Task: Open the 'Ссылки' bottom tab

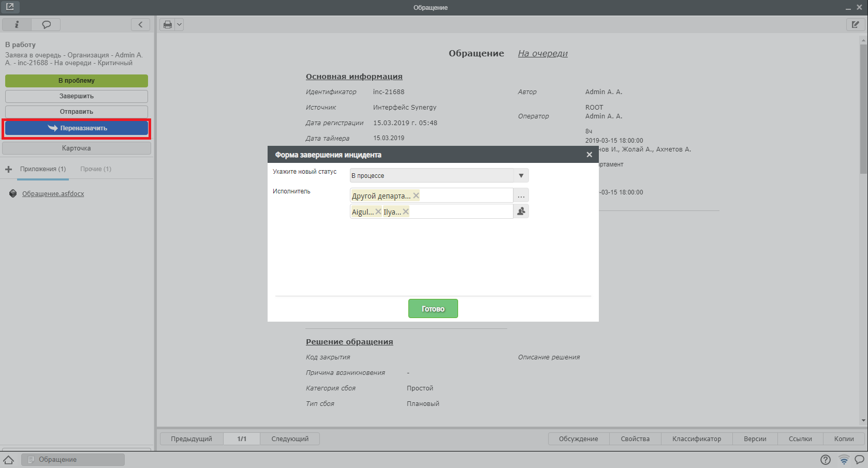Action: click(x=800, y=439)
